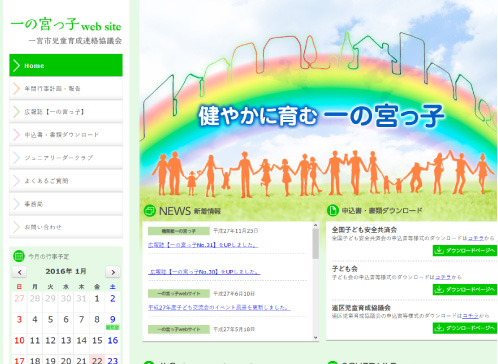Open the ジュニアリーダークラブ menu item

tap(66, 158)
